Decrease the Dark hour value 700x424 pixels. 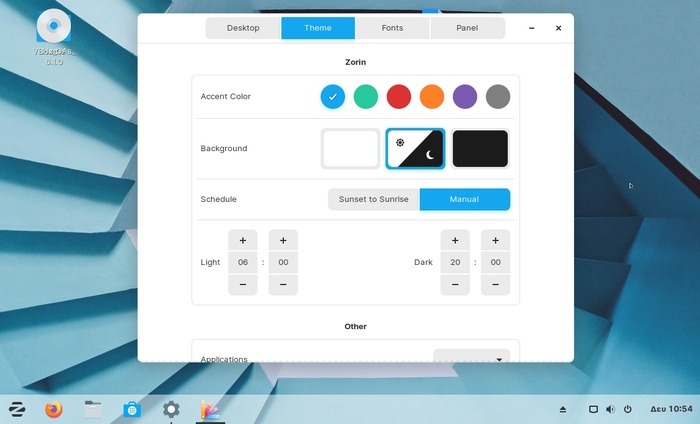tap(455, 284)
